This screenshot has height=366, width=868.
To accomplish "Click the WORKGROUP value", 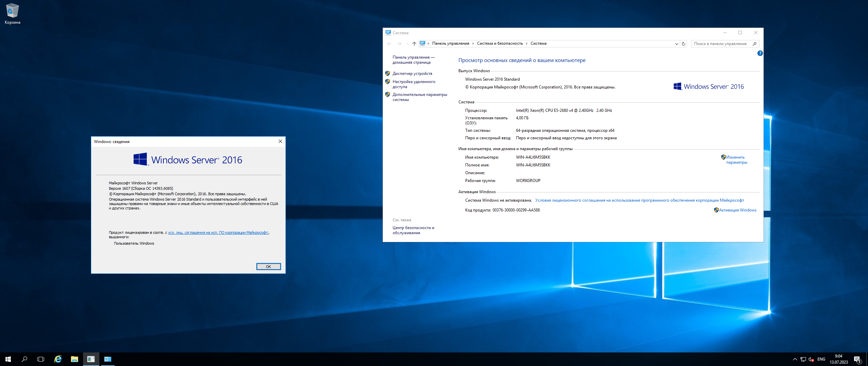I will point(528,181).
